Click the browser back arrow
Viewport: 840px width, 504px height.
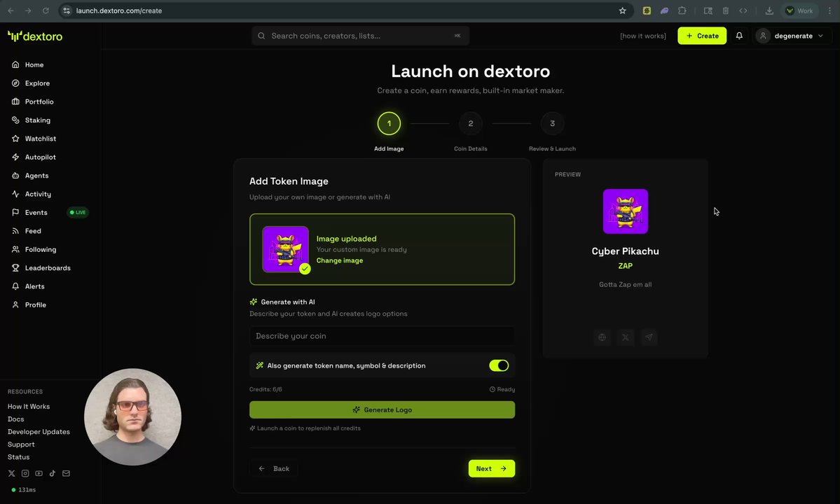coord(11,10)
